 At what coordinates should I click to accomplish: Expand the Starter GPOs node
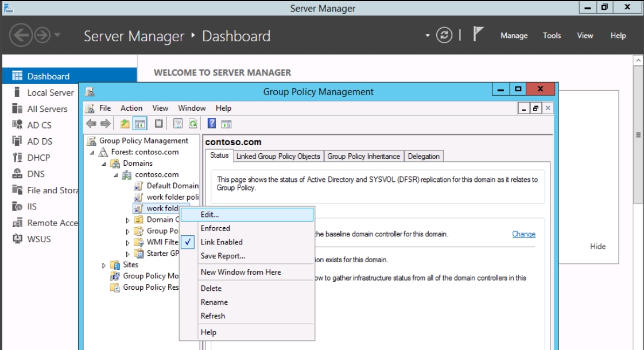(x=128, y=254)
